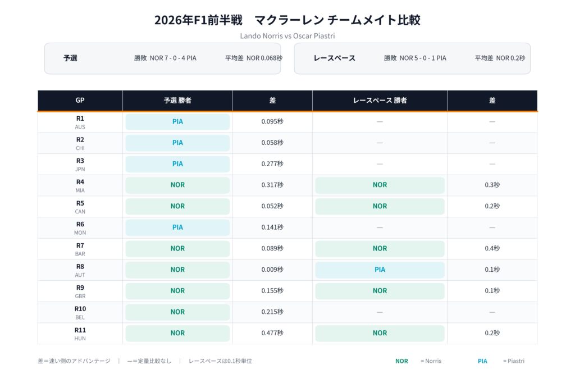
Task: Select the R2 CHI row label
Action: 80,143
